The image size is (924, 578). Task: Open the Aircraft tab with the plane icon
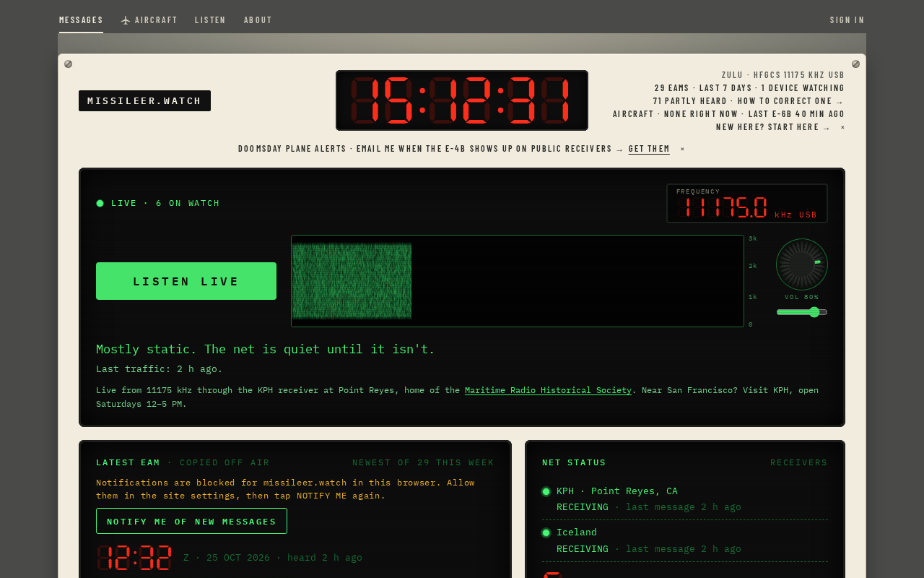tap(149, 20)
